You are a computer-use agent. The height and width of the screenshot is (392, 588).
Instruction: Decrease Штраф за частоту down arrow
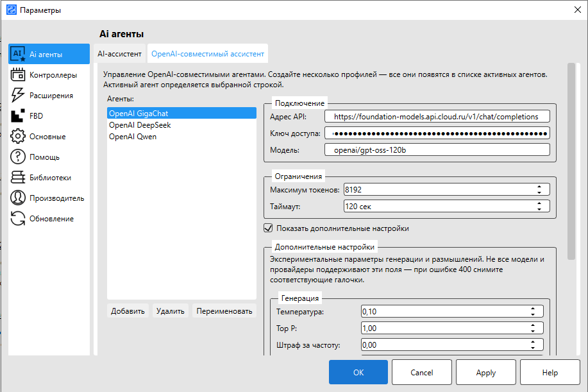pyautogui.click(x=533, y=348)
